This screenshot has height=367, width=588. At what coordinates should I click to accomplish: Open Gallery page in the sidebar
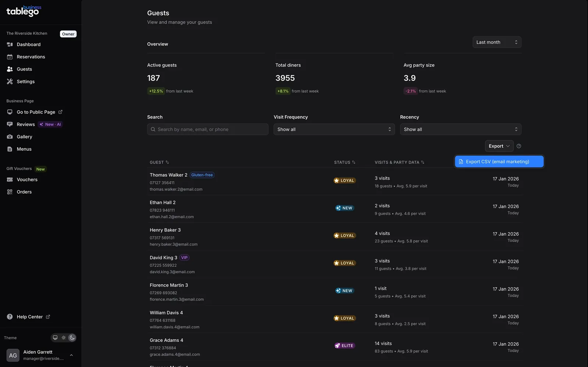24,137
